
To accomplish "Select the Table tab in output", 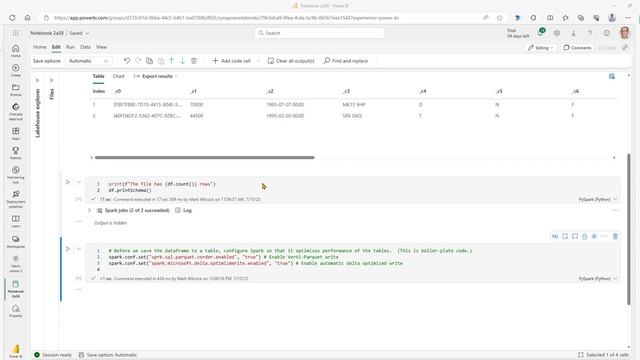I will point(98,76).
